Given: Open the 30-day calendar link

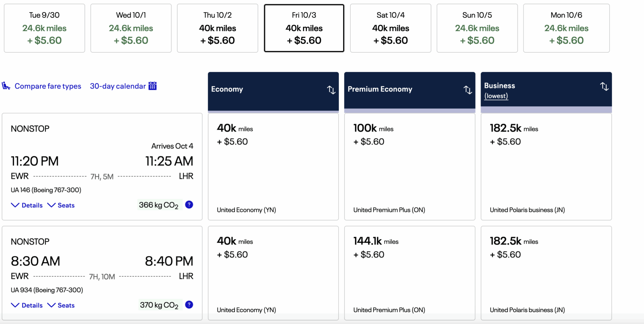Looking at the screenshot, I should tap(118, 86).
